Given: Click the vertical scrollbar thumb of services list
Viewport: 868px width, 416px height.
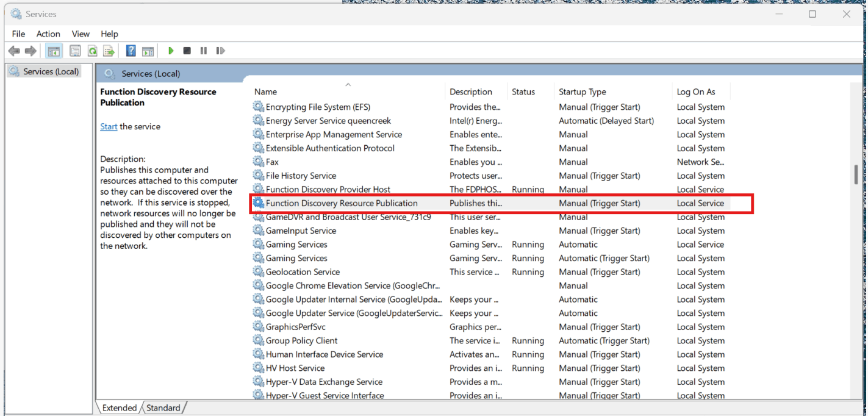Looking at the screenshot, I should click(x=856, y=174).
